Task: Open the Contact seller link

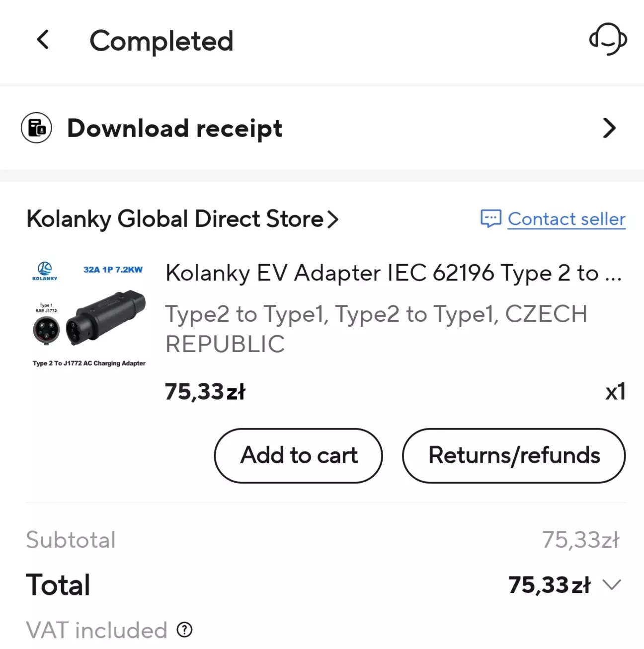Action: 566,219
